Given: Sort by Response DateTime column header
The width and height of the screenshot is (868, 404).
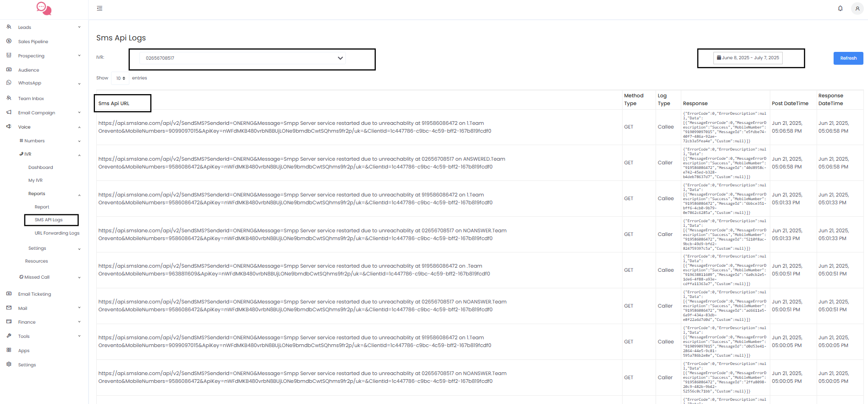Looking at the screenshot, I should pos(831,100).
